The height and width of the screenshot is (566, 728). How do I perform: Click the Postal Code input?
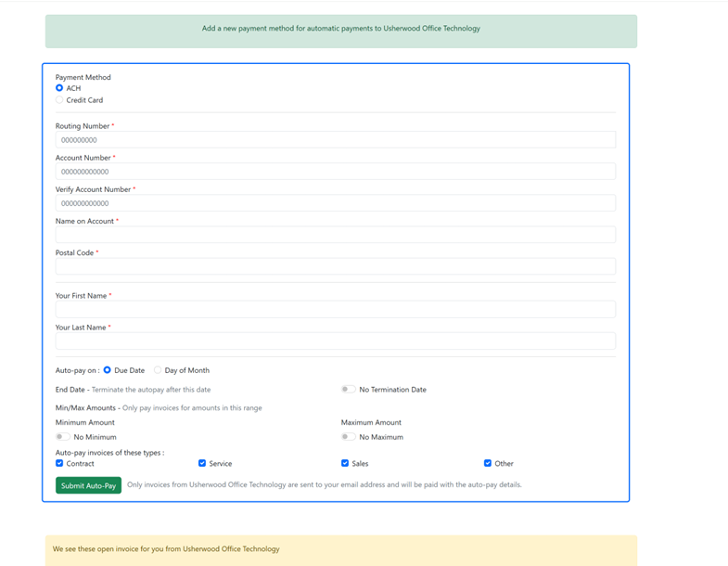point(335,266)
